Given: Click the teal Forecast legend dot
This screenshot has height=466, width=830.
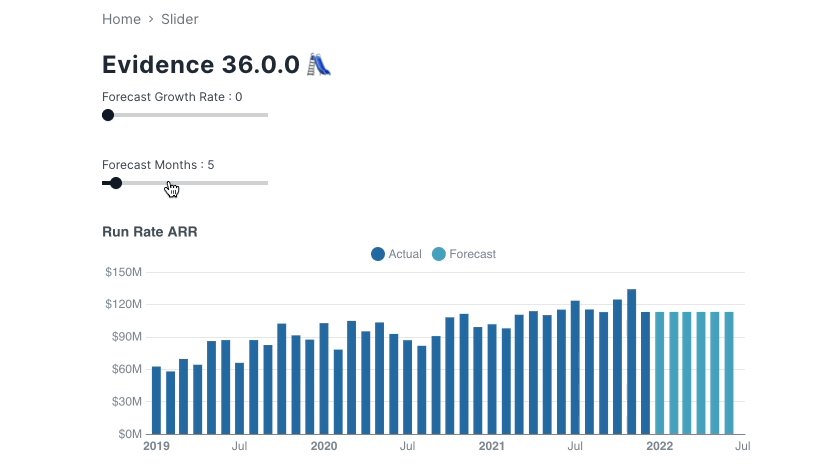Looking at the screenshot, I should tap(439, 254).
